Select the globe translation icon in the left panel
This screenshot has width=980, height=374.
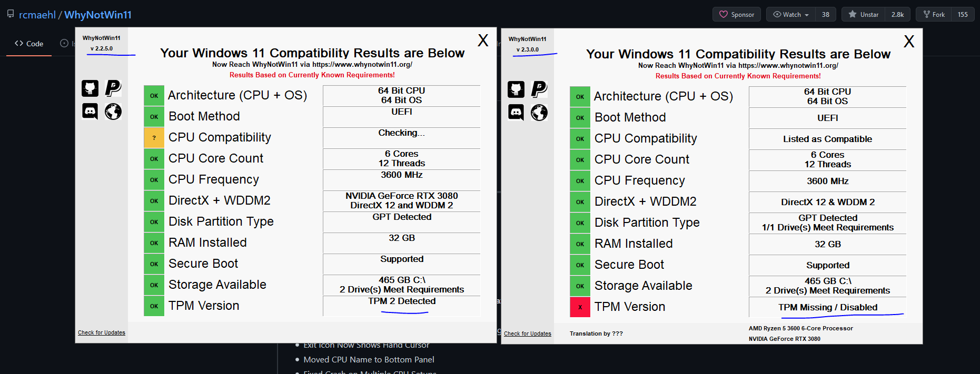113,112
